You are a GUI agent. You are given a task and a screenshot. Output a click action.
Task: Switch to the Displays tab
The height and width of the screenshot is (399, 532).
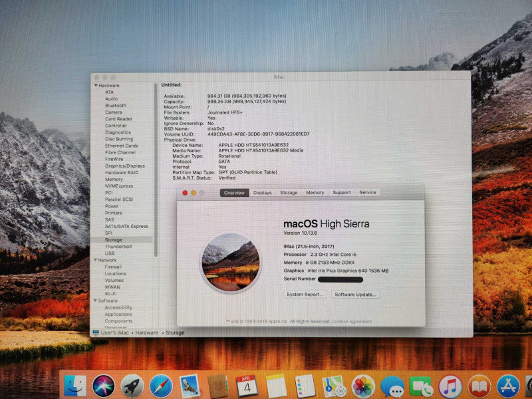262,193
